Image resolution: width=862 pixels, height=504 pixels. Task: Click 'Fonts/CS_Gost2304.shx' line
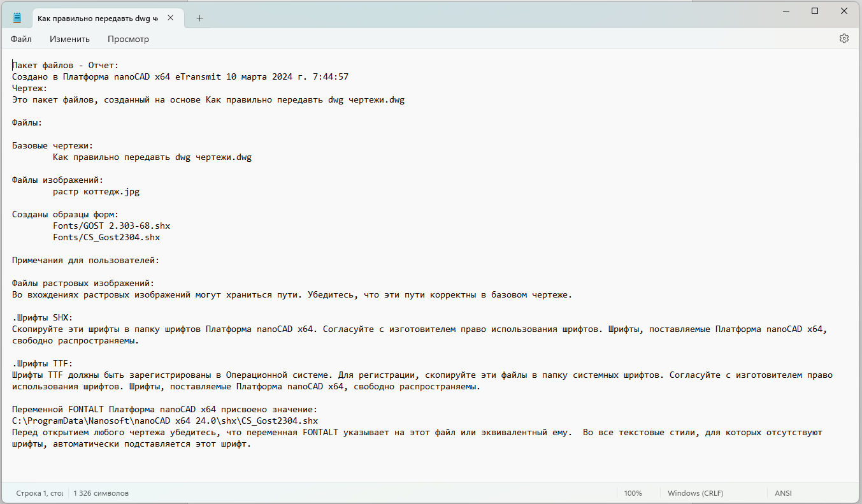click(106, 238)
